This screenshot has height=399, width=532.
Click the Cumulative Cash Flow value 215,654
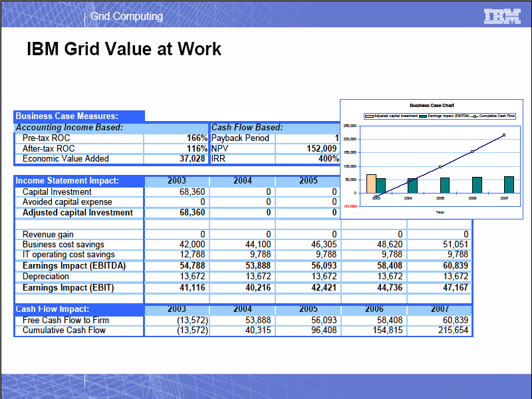(454, 331)
